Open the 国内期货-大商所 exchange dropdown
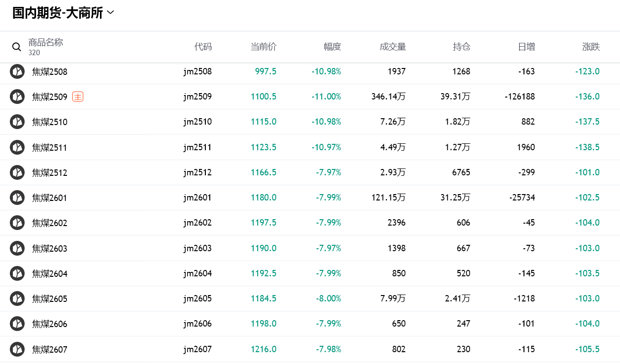 [x=63, y=13]
